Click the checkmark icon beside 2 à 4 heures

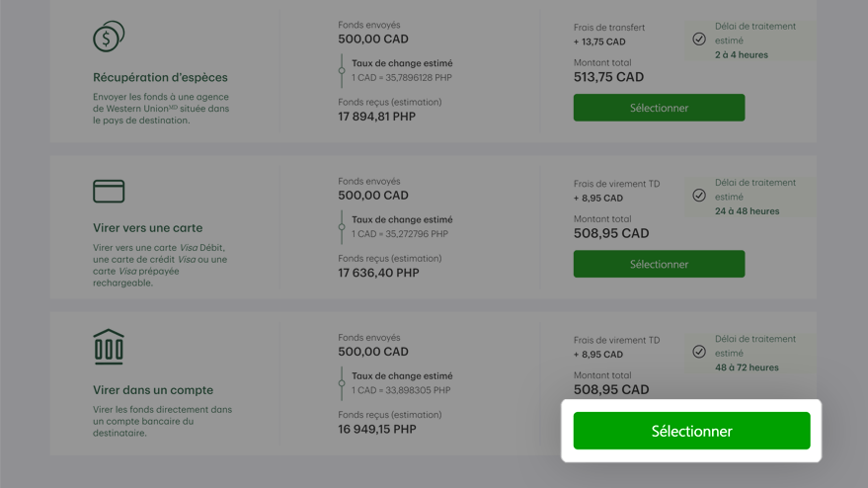pos(699,39)
